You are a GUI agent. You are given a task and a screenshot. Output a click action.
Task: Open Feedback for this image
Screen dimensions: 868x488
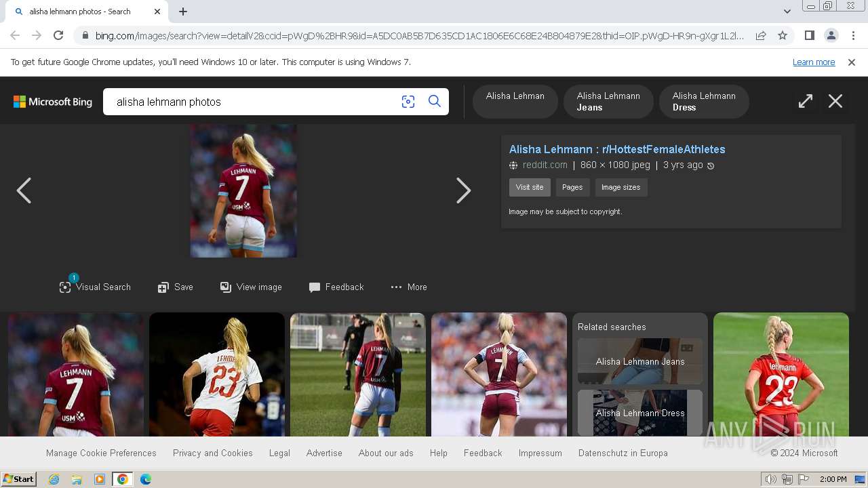(336, 287)
